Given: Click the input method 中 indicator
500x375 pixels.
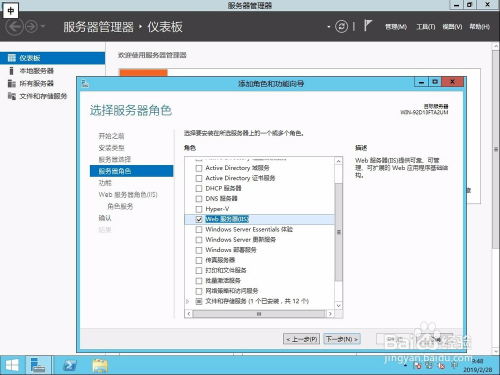Looking at the screenshot, I should [10, 11].
